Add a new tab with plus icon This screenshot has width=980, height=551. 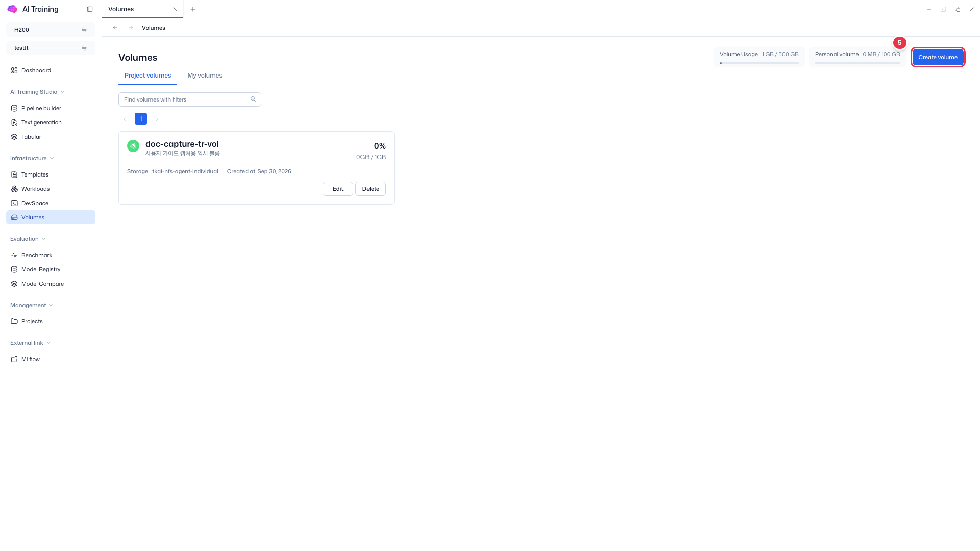click(193, 9)
